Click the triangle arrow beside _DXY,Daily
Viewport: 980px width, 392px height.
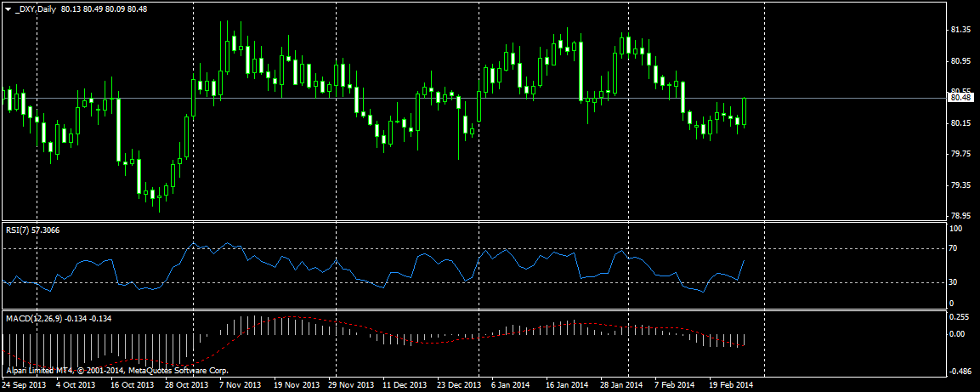coord(8,9)
